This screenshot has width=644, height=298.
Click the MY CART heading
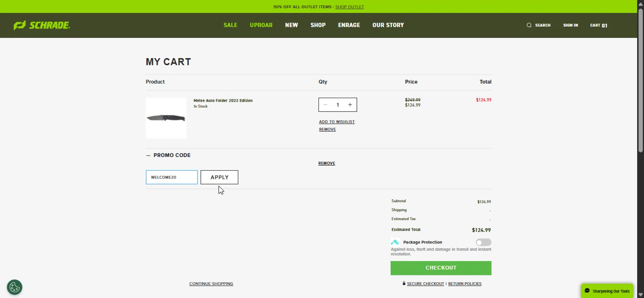pos(168,62)
